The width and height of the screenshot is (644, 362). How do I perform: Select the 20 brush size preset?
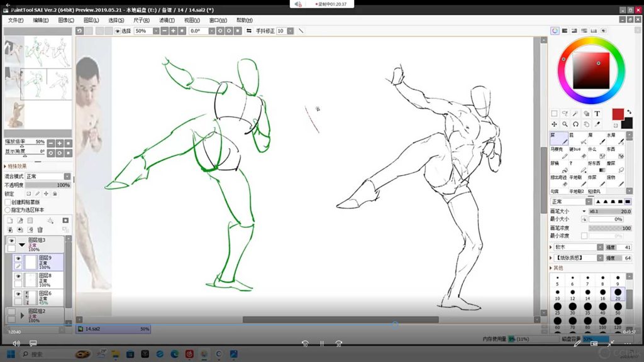(618, 292)
